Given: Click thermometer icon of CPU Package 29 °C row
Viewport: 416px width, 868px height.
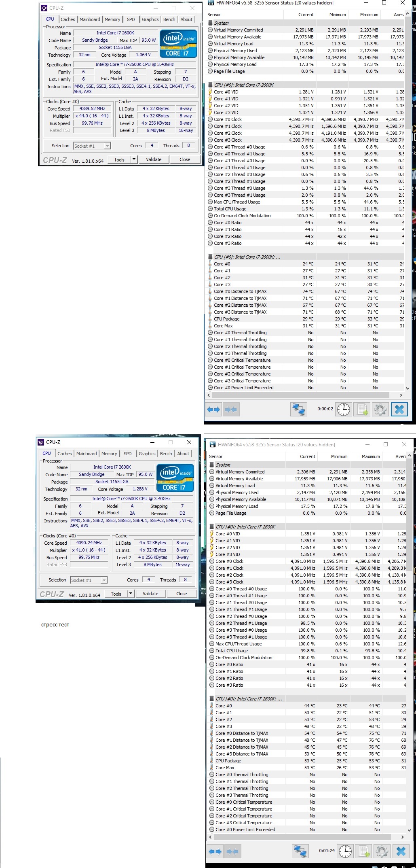Looking at the screenshot, I should (210, 319).
